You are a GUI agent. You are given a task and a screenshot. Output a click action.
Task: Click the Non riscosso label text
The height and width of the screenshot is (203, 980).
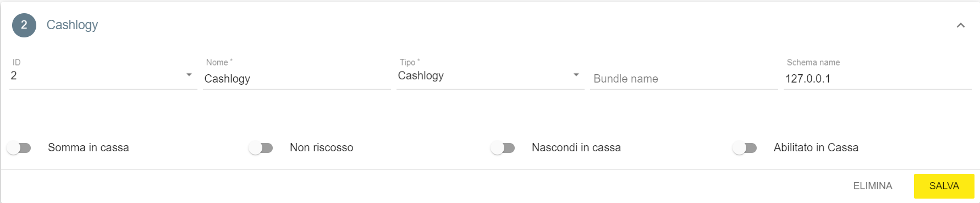coord(322,147)
